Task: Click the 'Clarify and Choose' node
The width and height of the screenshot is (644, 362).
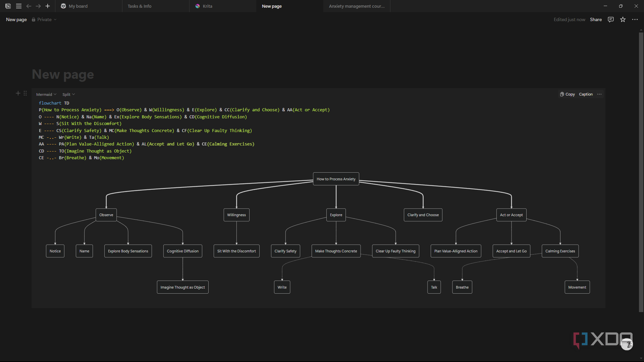Action: coord(423,215)
